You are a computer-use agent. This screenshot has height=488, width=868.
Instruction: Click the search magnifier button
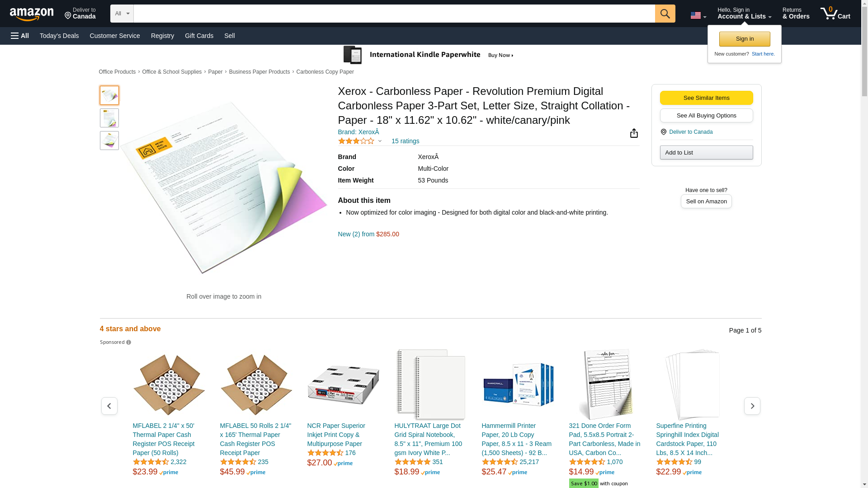click(665, 14)
